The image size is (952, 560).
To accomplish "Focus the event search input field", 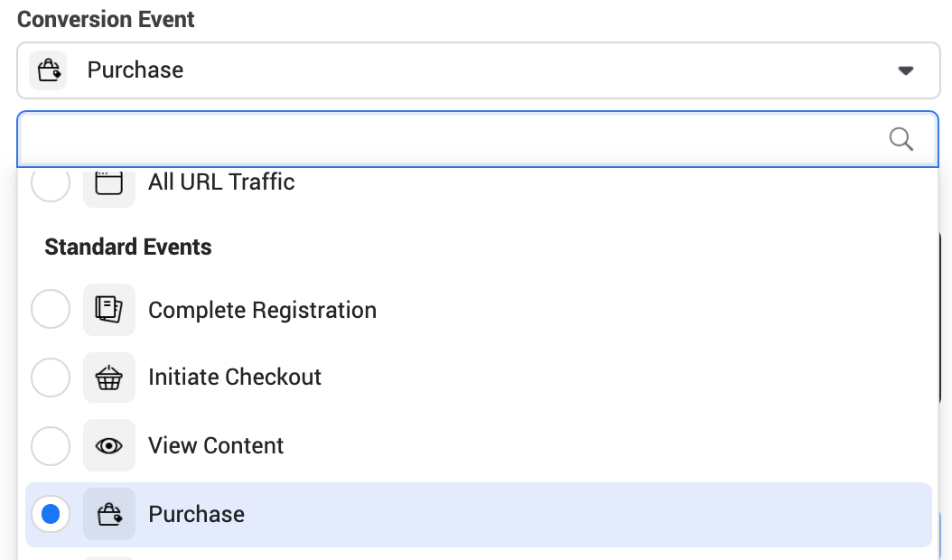I will coord(452,139).
